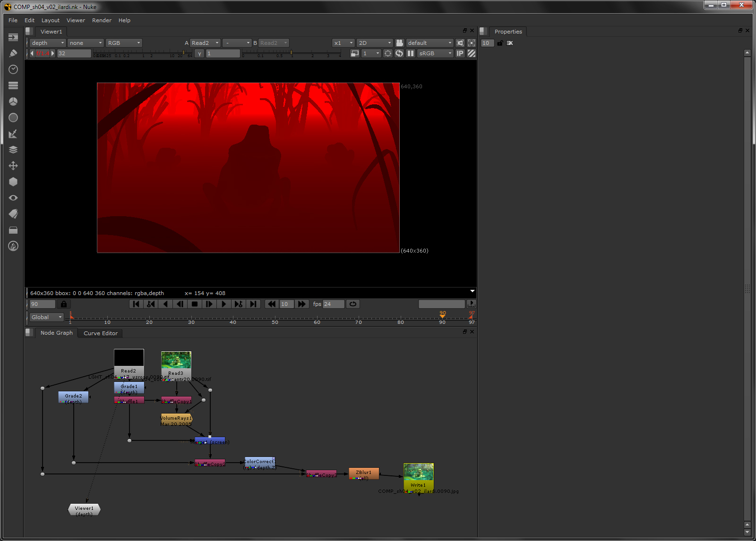Switch to the Curve Editor tab

coord(100,333)
